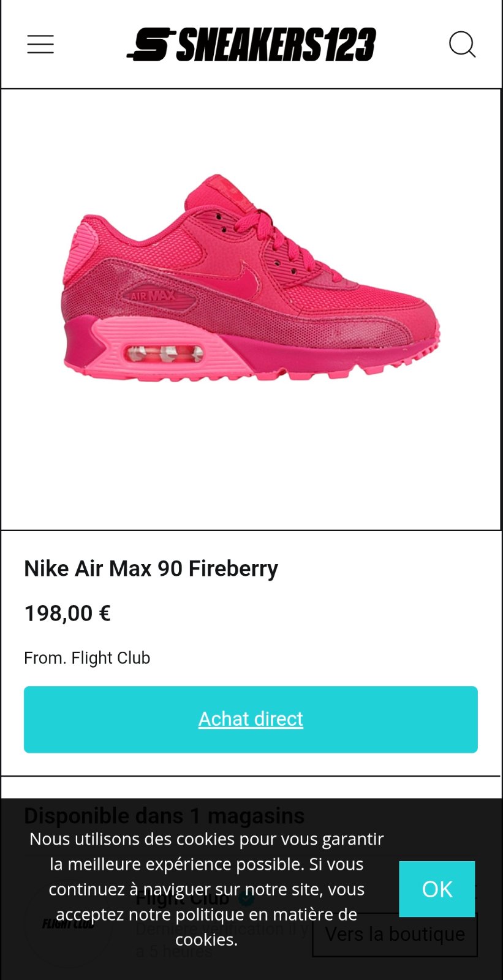Open the Vers la boutique button
Viewport: 503px width, 980px height.
pyautogui.click(x=395, y=935)
